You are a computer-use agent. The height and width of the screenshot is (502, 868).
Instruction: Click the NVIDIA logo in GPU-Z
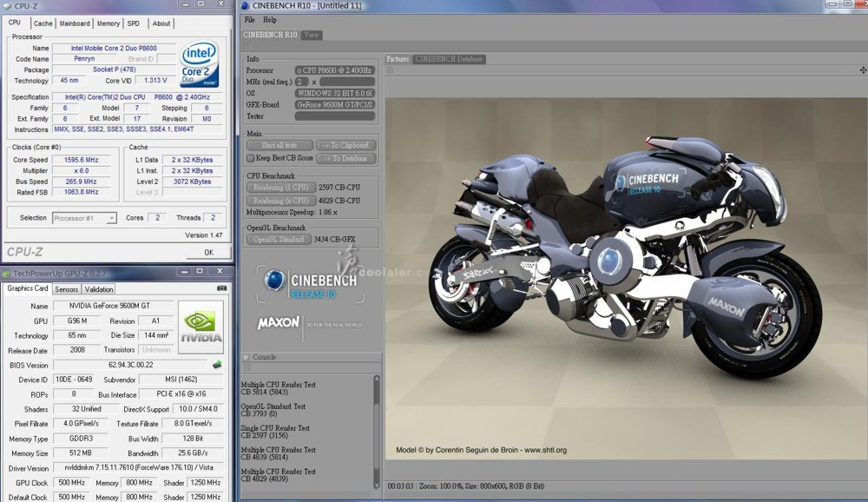tap(201, 327)
